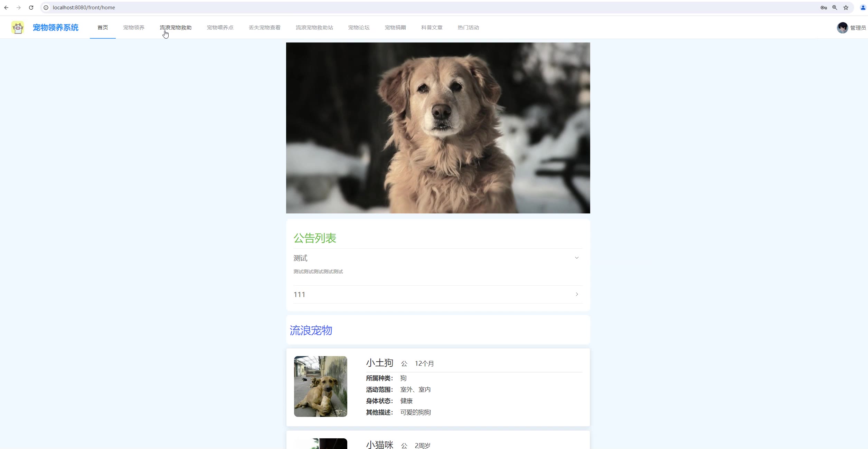Go to 科普文章 menu item
The image size is (868, 449).
point(432,28)
